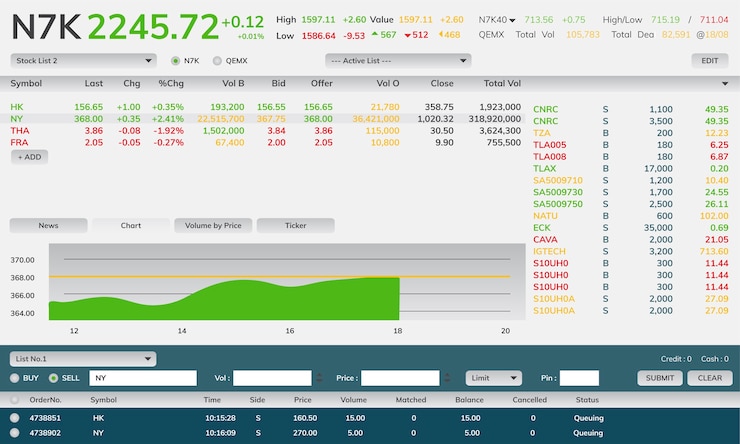The width and height of the screenshot is (740, 444).
Task: Choose the BUY radio option
Action: (x=15, y=378)
